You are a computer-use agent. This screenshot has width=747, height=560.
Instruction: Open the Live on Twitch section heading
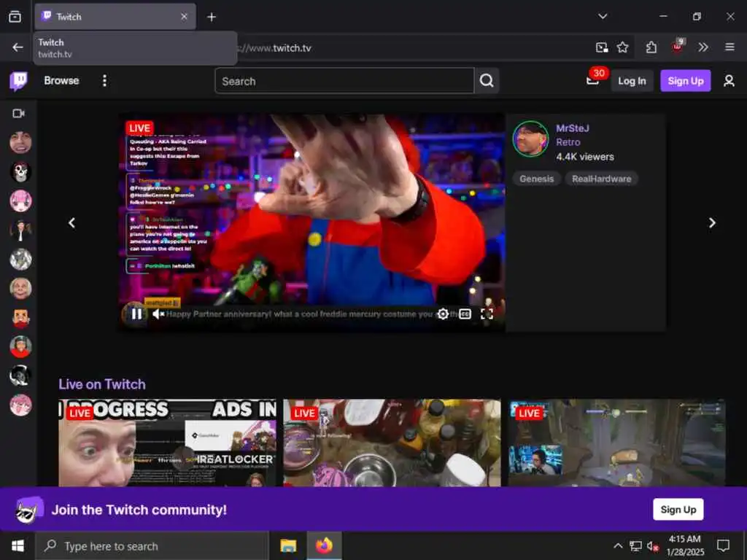(x=102, y=384)
